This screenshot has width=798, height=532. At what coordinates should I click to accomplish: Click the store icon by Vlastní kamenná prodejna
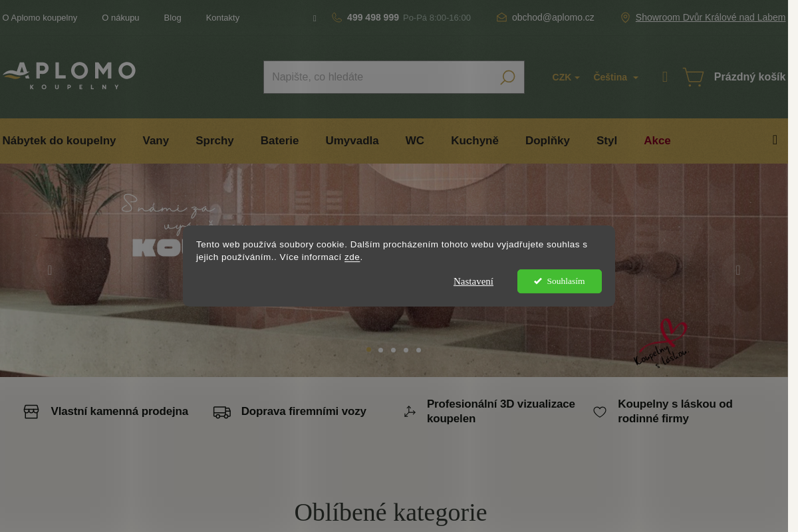31,412
